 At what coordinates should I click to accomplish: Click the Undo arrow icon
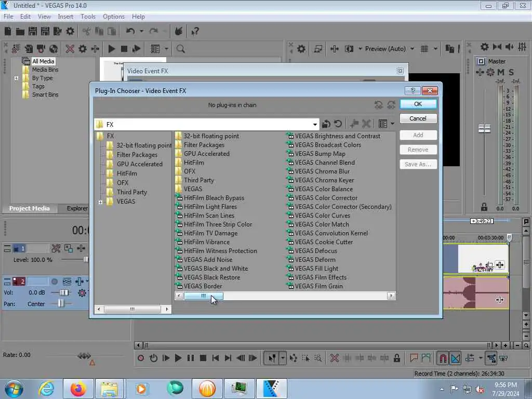pos(130,31)
